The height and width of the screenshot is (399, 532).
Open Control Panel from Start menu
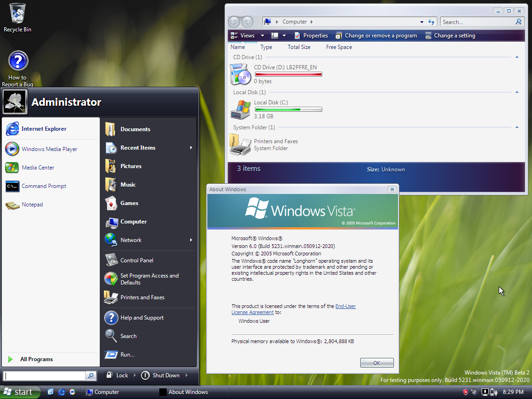136,260
